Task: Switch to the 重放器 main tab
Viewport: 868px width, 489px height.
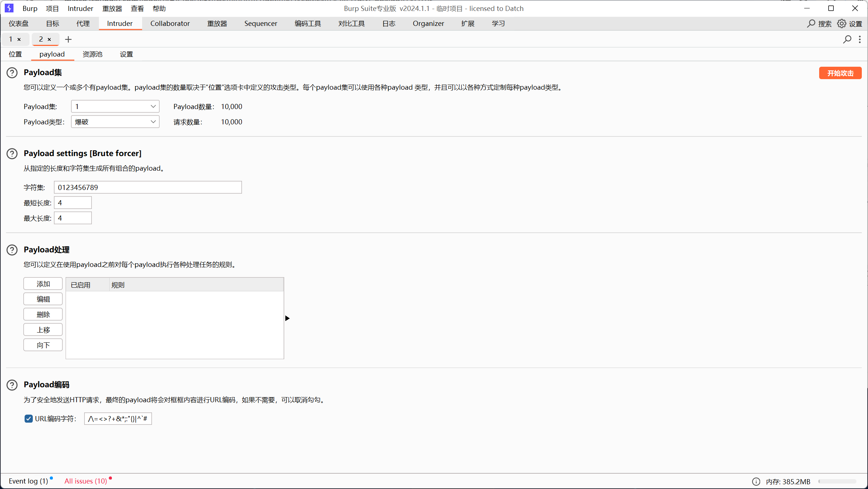Action: click(217, 23)
